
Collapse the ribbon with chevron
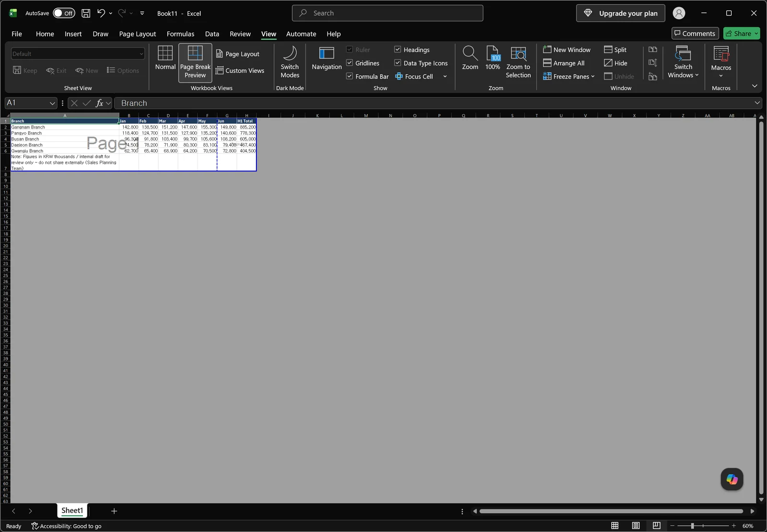(x=755, y=86)
